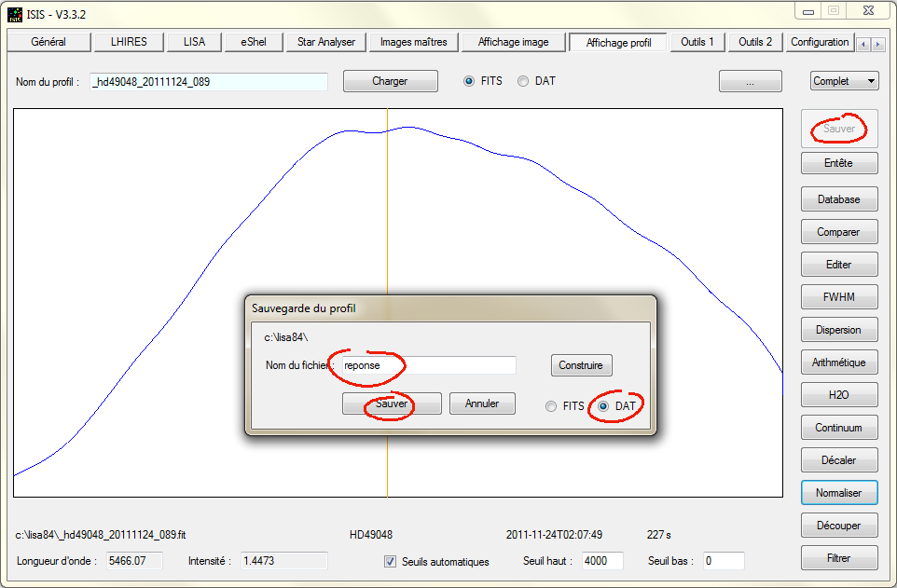The image size is (897, 588).
Task: Click the ISIS application icon in title bar
Action: coord(14,15)
